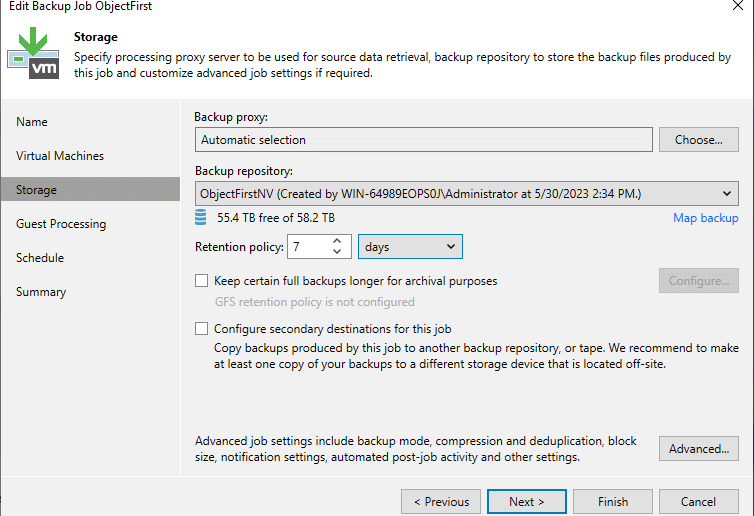Click the < Previous button
Viewport: 754px width, 516px height.
pyautogui.click(x=441, y=502)
